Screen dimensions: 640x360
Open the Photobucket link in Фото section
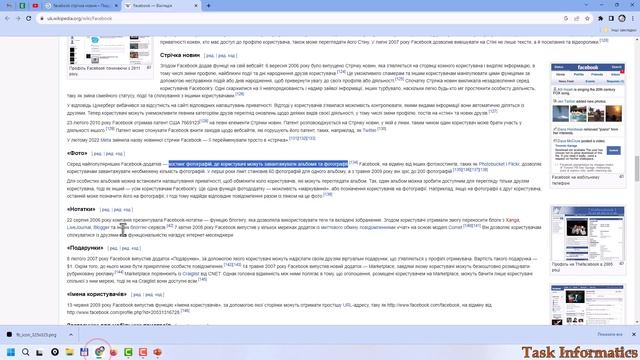pos(491,164)
